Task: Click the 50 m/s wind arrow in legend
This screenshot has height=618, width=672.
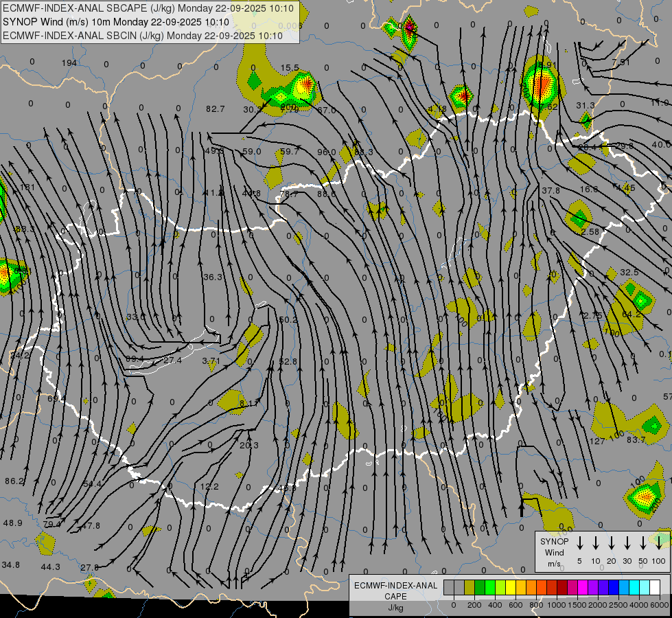Action: [643, 543]
